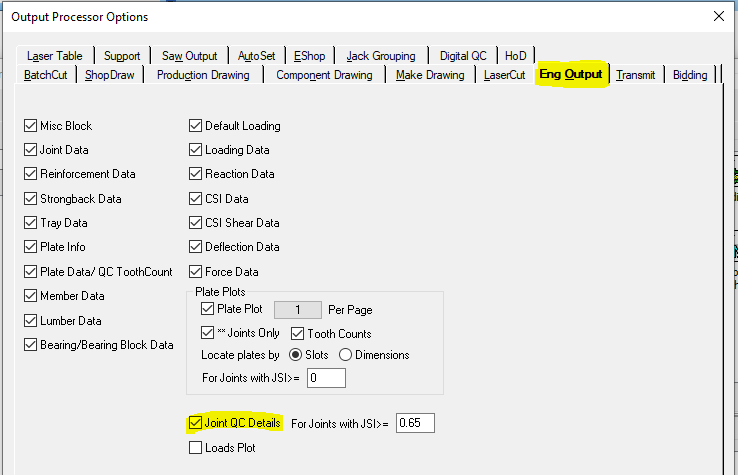Click the Joint QC JSI field showing 0.65
738x475 pixels.
pyautogui.click(x=415, y=424)
